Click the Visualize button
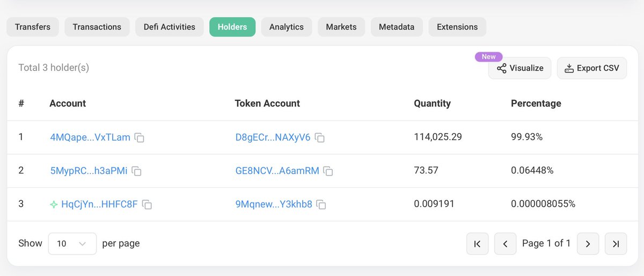Image resolution: width=644 pixels, height=276 pixels. tap(519, 68)
